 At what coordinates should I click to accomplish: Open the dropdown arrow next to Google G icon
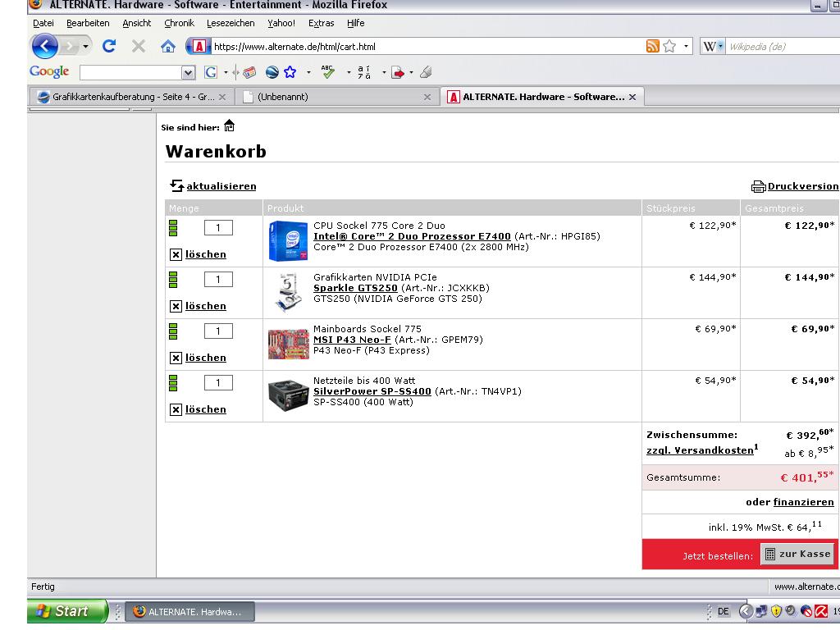pos(226,72)
